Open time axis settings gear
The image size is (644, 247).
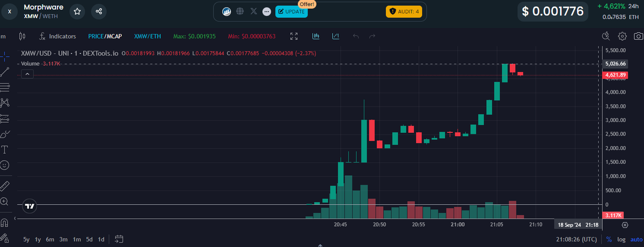[x=625, y=225]
